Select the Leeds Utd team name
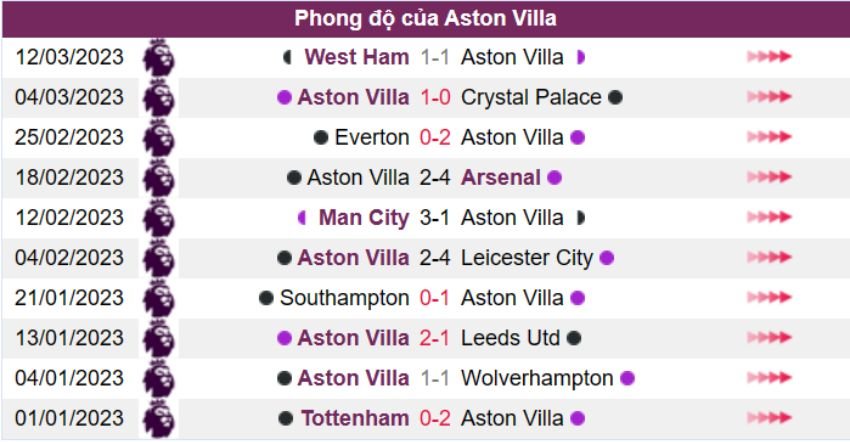This screenshot has width=850, height=442. pos(510,338)
